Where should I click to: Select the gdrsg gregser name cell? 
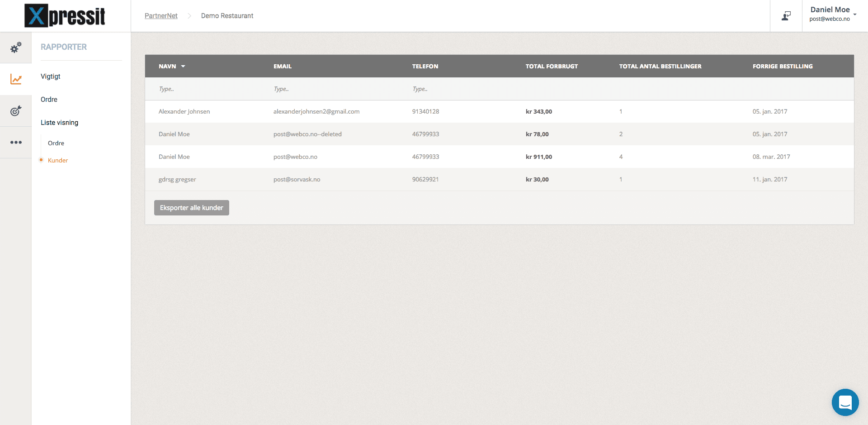pyautogui.click(x=177, y=180)
